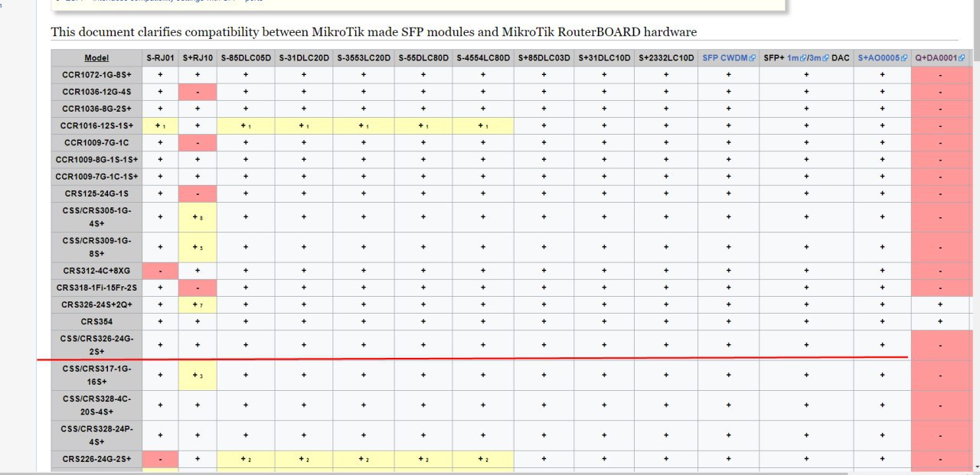Image resolution: width=980 pixels, height=475 pixels.
Task: Click yellow S-31DLC20D cell in CRS226-24G-2S+ row
Action: pos(304,459)
